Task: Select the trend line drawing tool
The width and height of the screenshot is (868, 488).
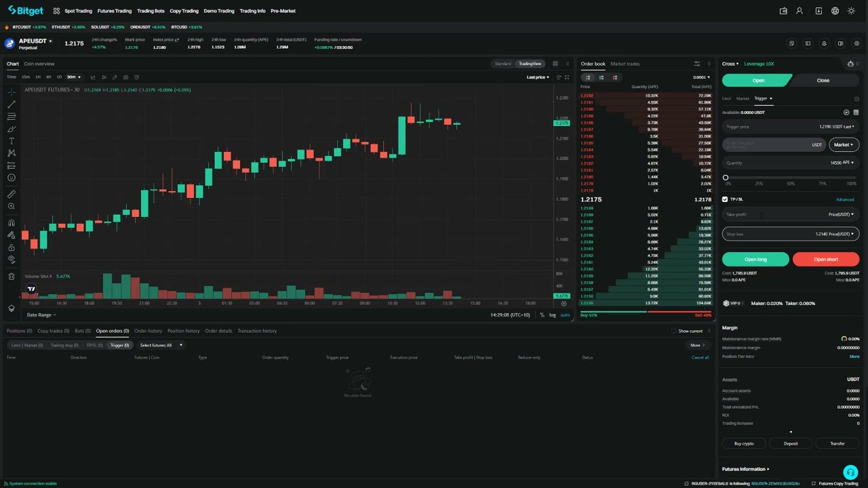Action: (x=12, y=104)
